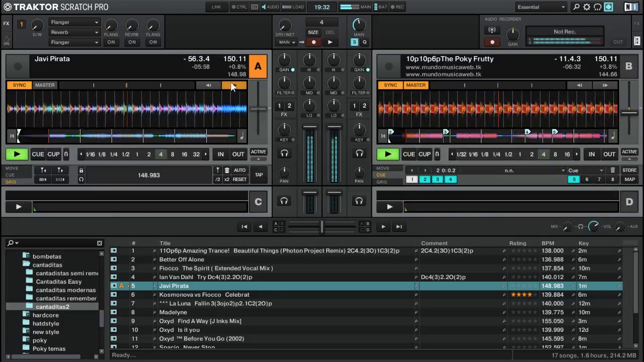Start recording with the Audio Recorder record button
644x362 pixels.
coord(492,42)
